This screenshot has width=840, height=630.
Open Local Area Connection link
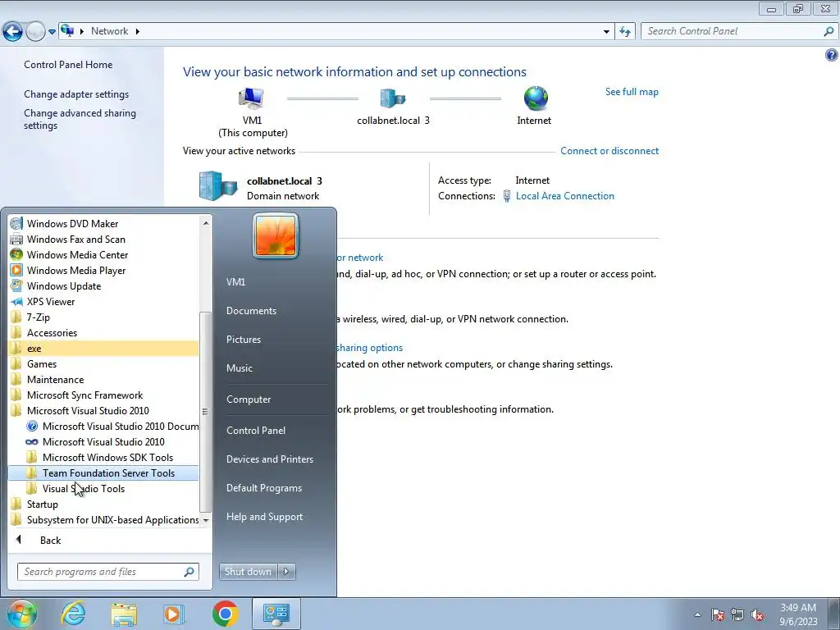tap(564, 195)
